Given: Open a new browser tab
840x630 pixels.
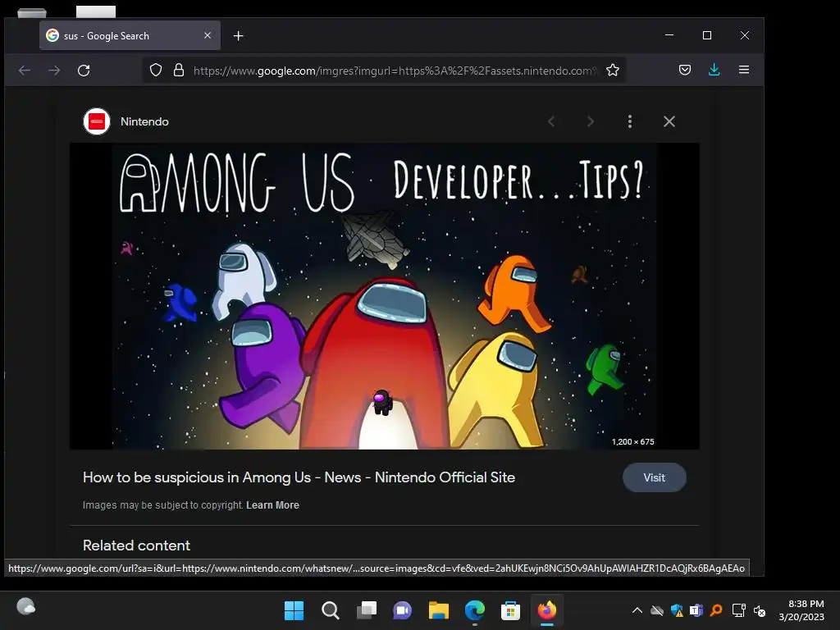Looking at the screenshot, I should point(239,36).
